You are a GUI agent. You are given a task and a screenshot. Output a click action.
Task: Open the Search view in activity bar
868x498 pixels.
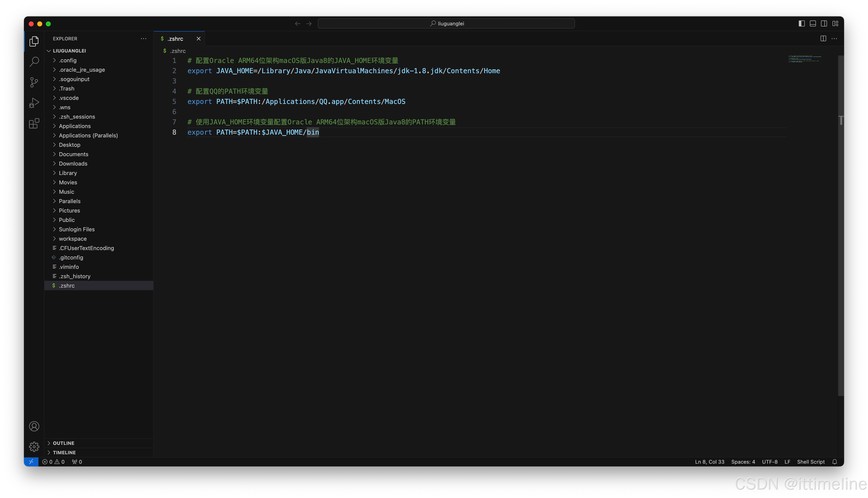tap(34, 62)
